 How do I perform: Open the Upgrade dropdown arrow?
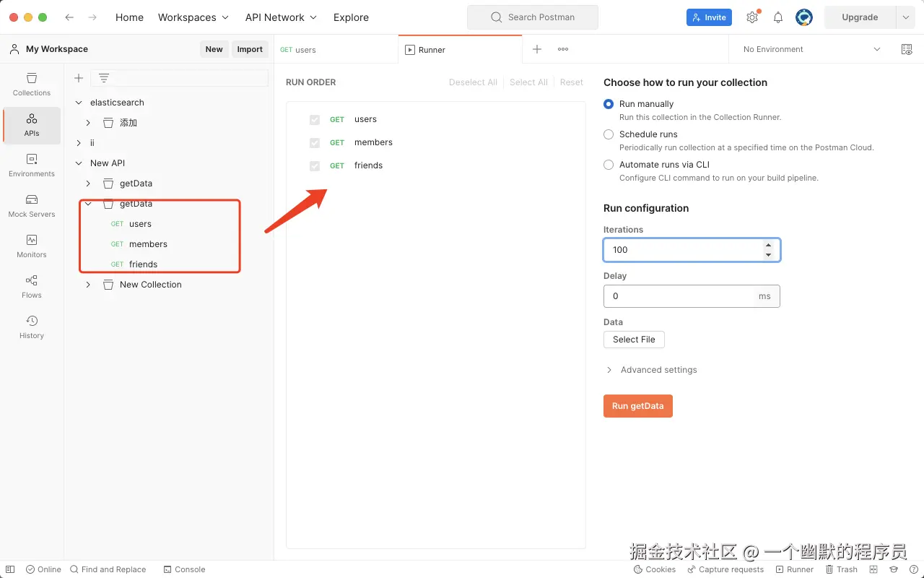click(x=905, y=17)
